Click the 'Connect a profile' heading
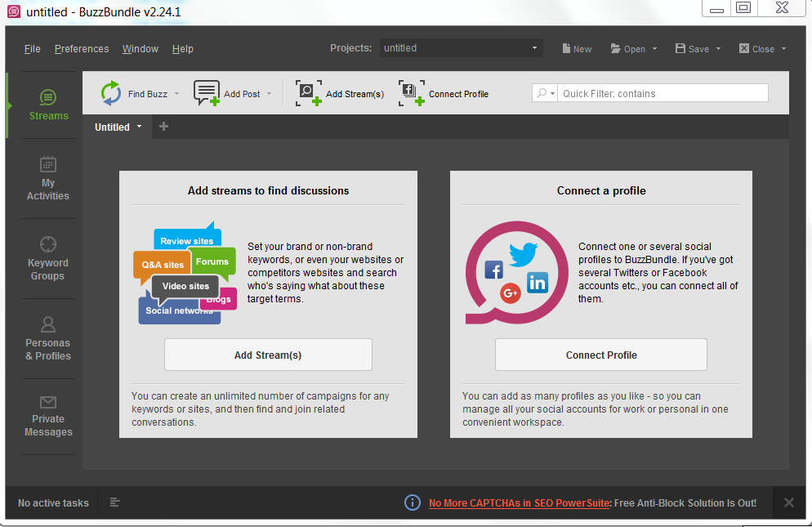This screenshot has width=812, height=527. pyautogui.click(x=601, y=190)
